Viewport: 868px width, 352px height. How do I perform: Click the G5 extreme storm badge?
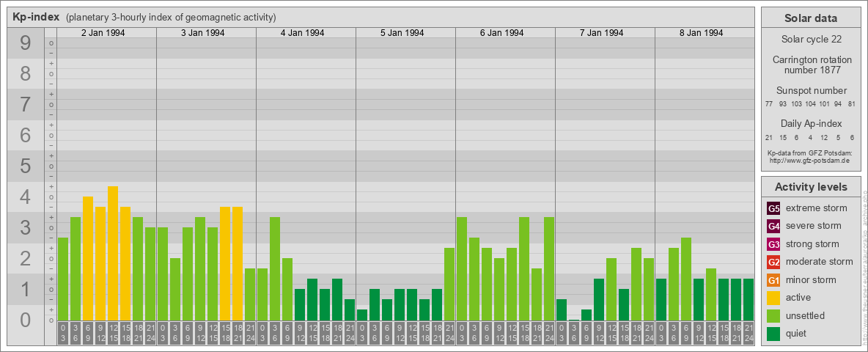point(773,209)
